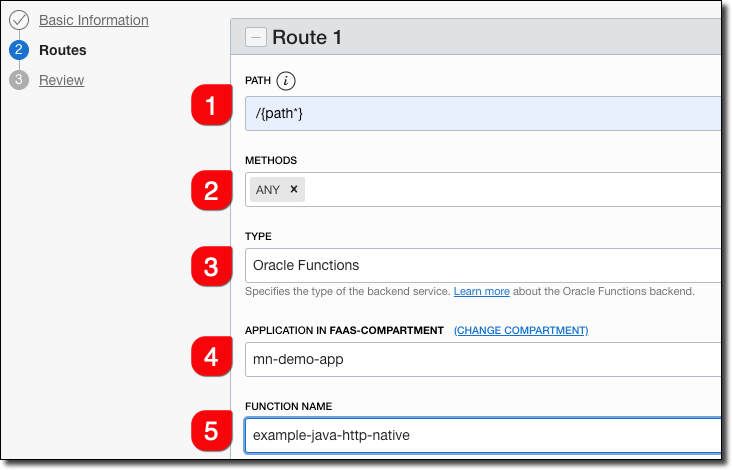Viewport: 732px width, 470px height.
Task: Select the Function Name field
Action: (x=480, y=435)
